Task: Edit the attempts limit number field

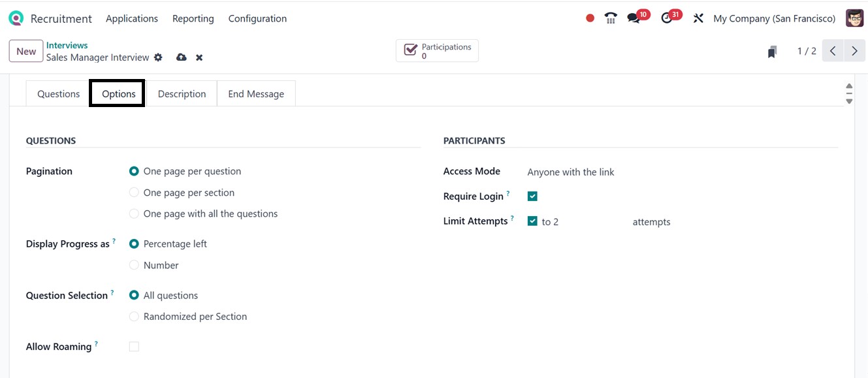Action: 581,222
